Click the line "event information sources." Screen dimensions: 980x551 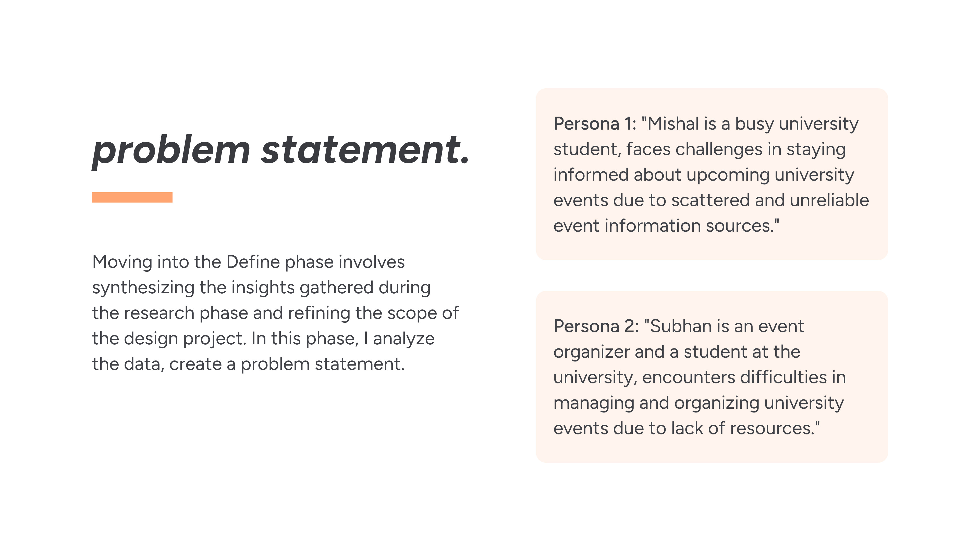pyautogui.click(x=666, y=226)
